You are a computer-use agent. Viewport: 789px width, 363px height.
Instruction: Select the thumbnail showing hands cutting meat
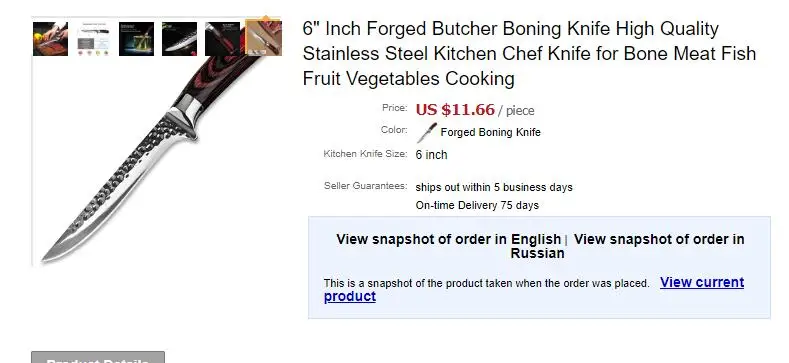pyautogui.click(x=50, y=39)
